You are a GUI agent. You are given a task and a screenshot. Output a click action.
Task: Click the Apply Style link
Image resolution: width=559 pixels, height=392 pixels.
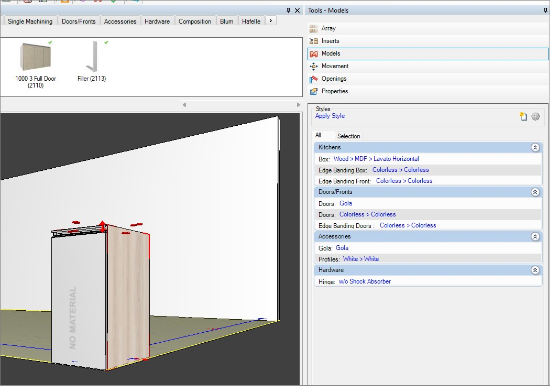[330, 116]
